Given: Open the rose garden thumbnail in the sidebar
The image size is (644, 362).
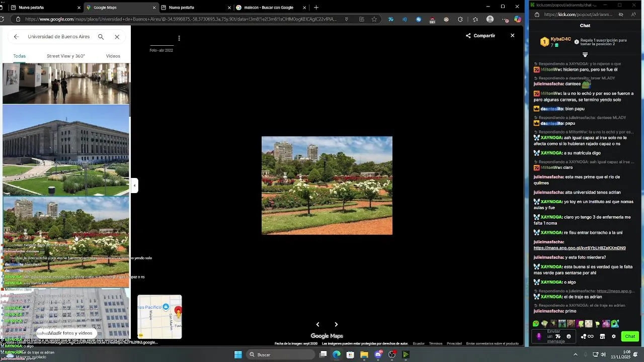Looking at the screenshot, I should pyautogui.click(x=66, y=241).
